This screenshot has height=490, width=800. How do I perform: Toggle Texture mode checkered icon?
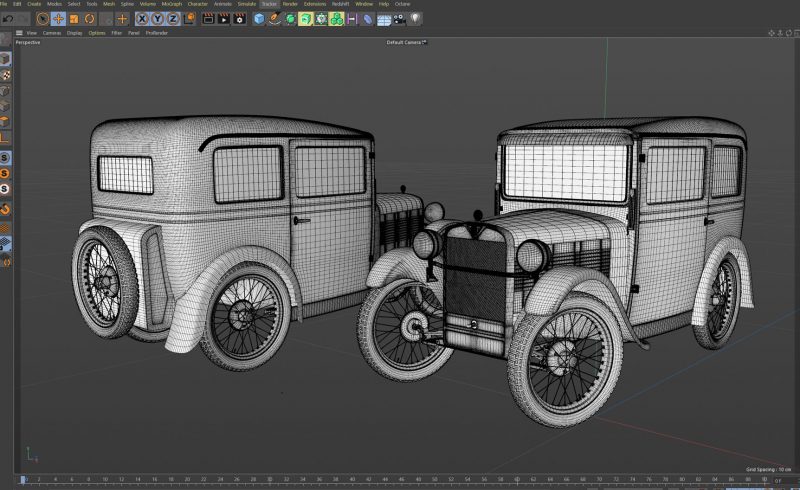[x=5, y=76]
